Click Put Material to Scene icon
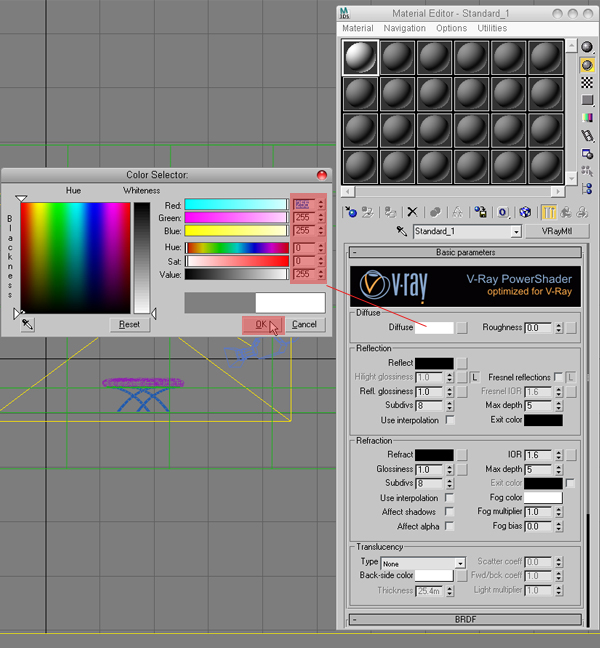This screenshot has height=648, width=600. (367, 212)
